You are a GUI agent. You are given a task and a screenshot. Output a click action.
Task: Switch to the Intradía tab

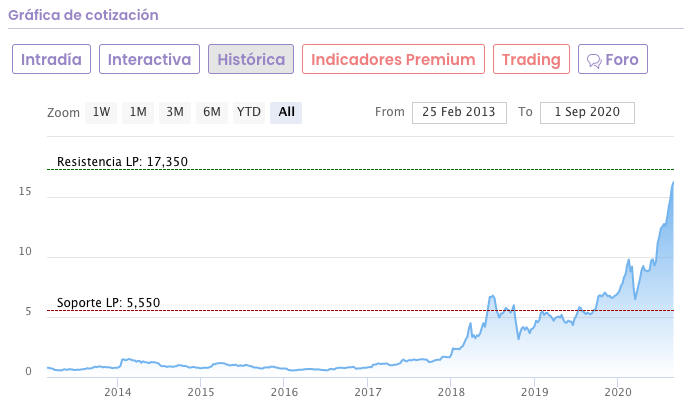(52, 59)
